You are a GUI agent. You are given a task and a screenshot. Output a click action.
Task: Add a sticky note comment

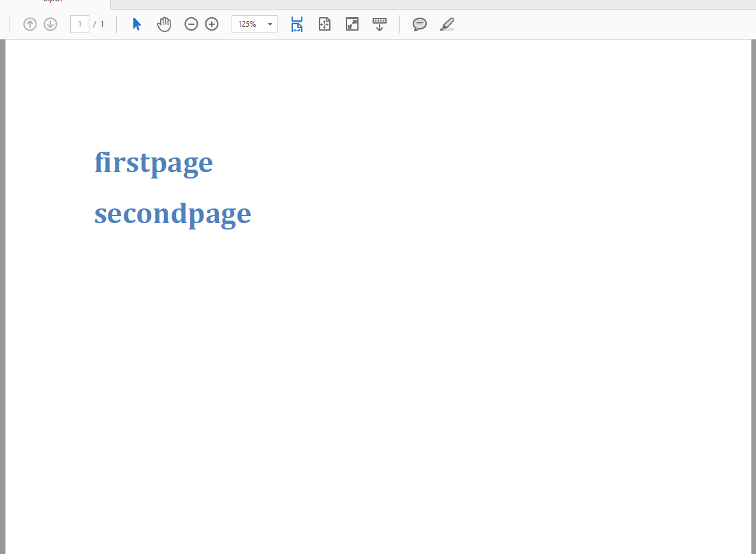pyautogui.click(x=419, y=24)
